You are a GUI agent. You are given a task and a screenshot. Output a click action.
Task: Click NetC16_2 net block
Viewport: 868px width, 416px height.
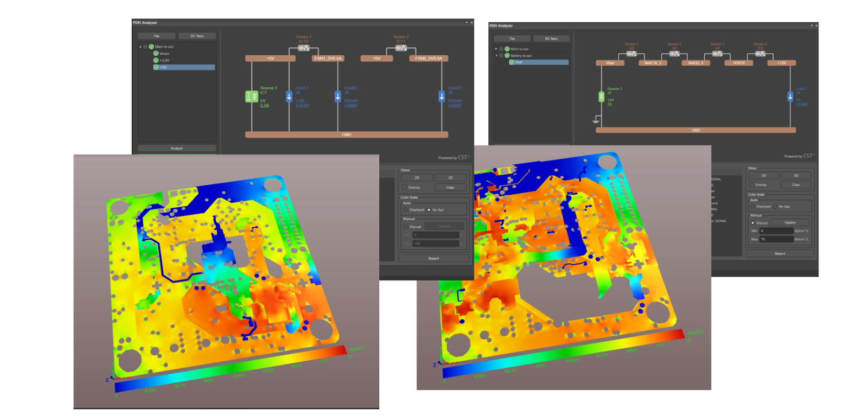tap(653, 63)
